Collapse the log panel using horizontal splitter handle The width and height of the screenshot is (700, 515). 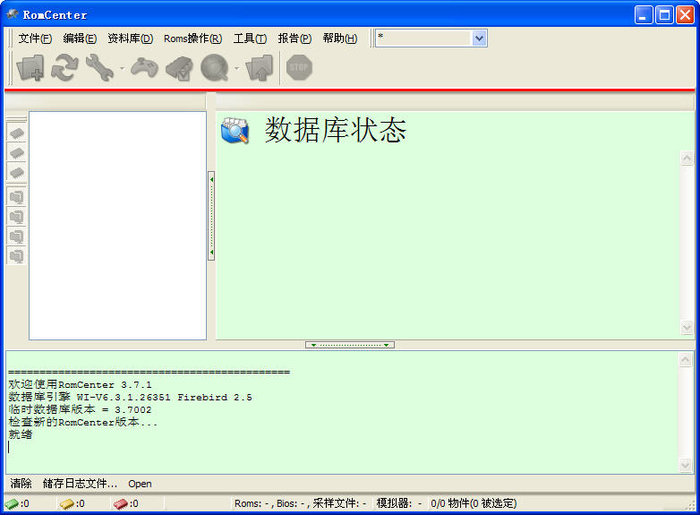pyautogui.click(x=349, y=345)
